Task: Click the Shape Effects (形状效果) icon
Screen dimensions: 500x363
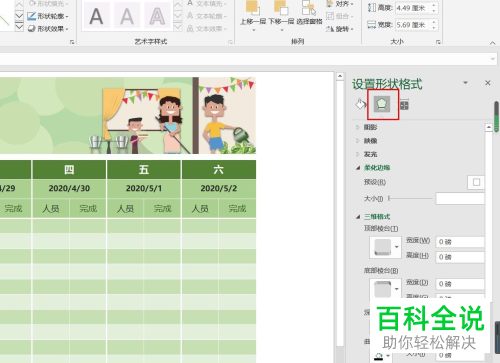Action: tap(31, 29)
